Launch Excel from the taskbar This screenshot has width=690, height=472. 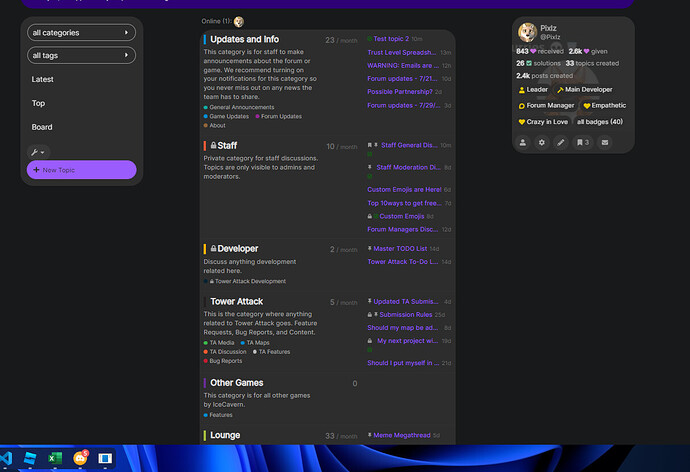click(56, 457)
